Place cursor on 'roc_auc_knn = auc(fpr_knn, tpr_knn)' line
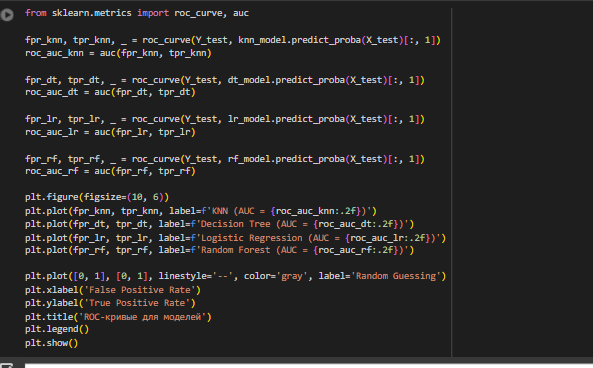Viewport: 593px width, 368px height. 118,53
